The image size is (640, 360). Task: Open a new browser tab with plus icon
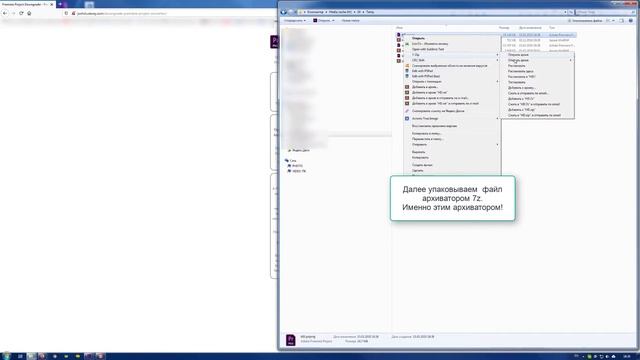click(60, 4)
